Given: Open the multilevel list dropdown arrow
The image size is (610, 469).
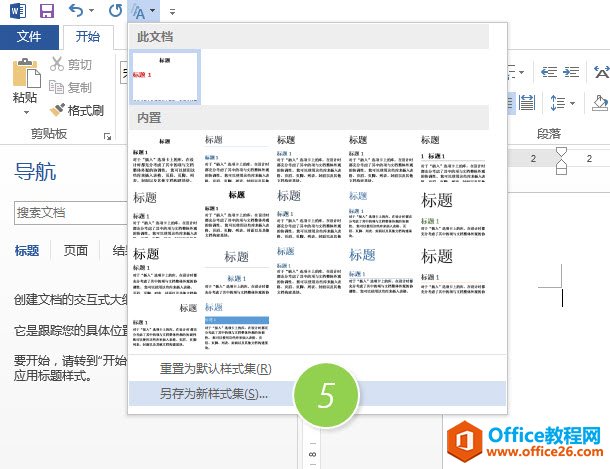Looking at the screenshot, I should [x=521, y=72].
